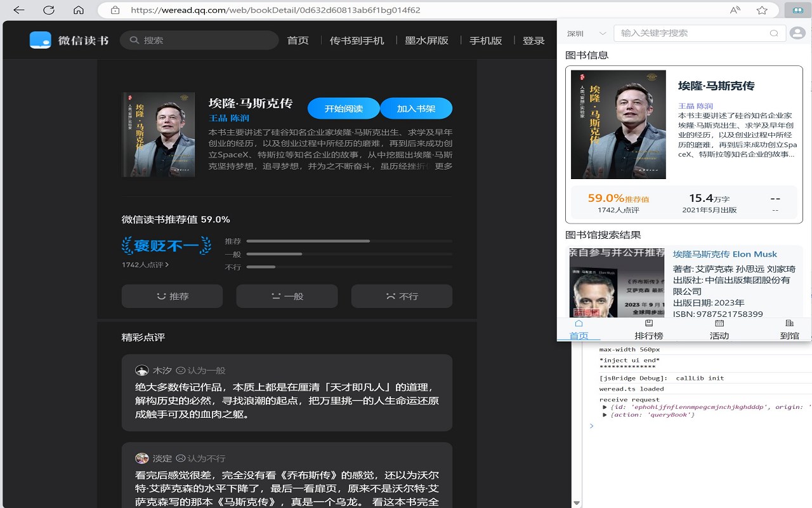The height and width of the screenshot is (508, 812).
Task: Click the 认为不行 tag on 淡定 review
Action: pos(200,458)
